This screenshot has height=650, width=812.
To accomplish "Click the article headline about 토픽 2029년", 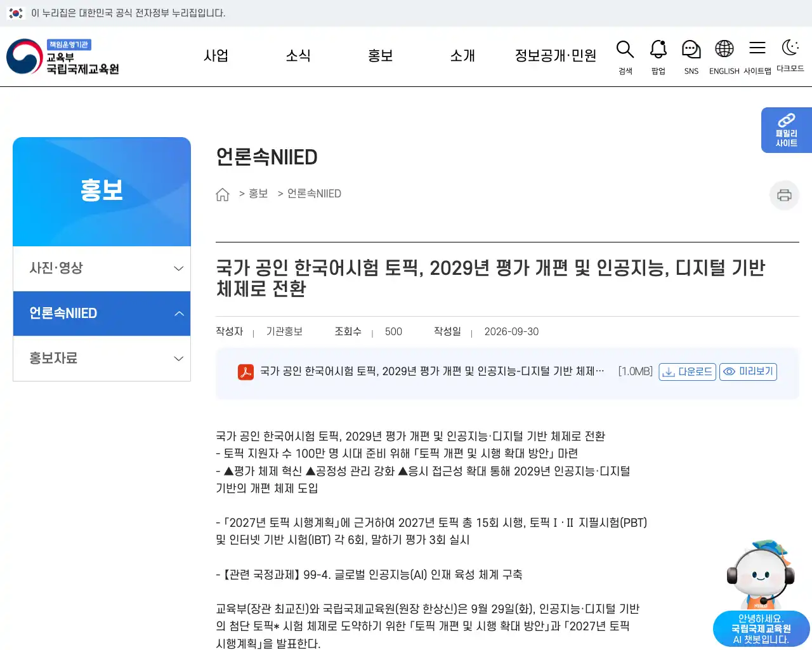I will point(490,279).
